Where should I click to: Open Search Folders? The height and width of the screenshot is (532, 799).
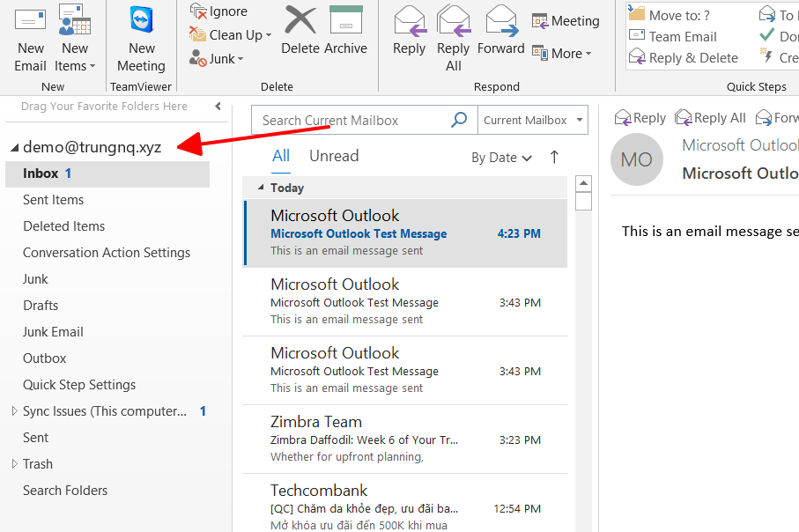click(x=65, y=491)
